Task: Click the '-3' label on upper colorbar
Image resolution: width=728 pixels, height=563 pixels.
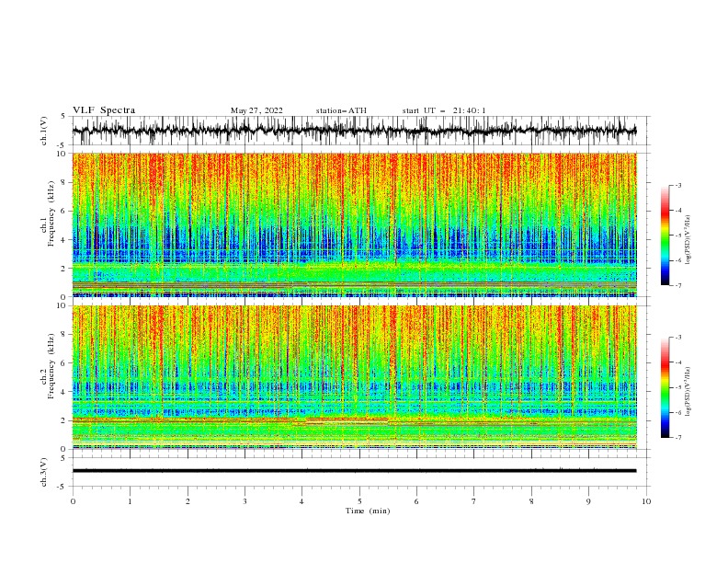Action: click(677, 185)
